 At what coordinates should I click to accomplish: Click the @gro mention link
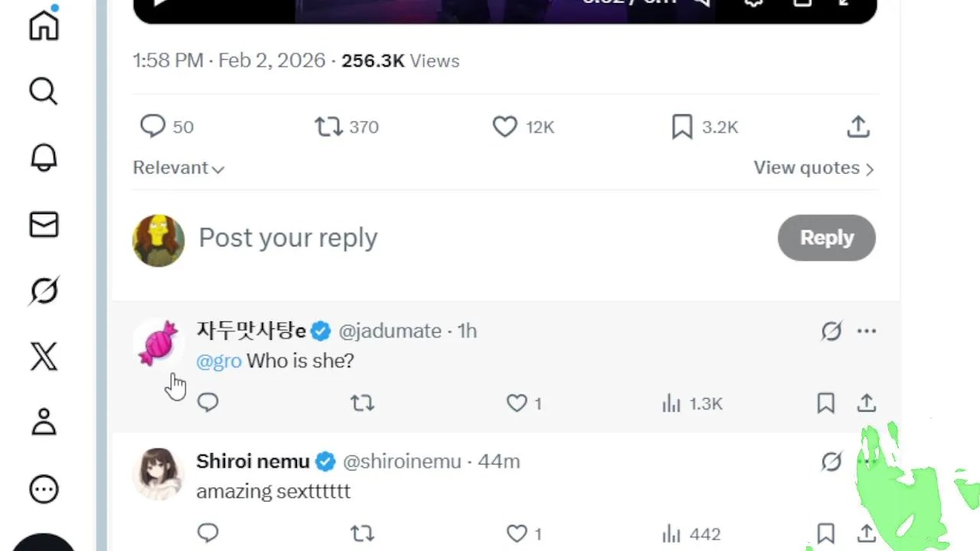point(219,361)
